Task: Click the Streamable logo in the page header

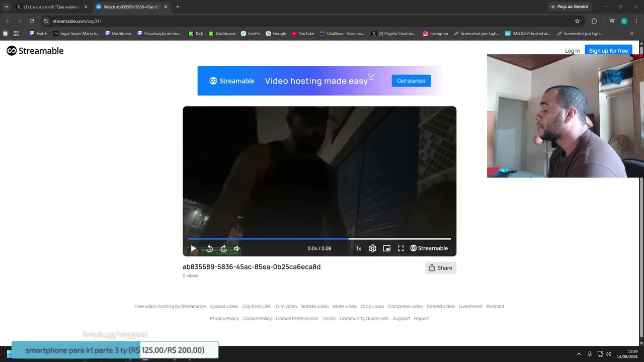Action: click(35, 51)
